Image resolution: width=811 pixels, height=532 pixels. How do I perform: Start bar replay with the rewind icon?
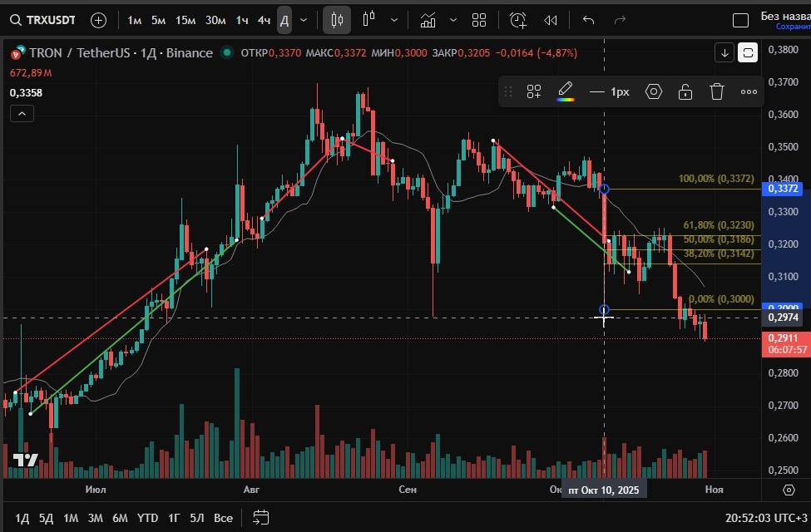click(551, 20)
